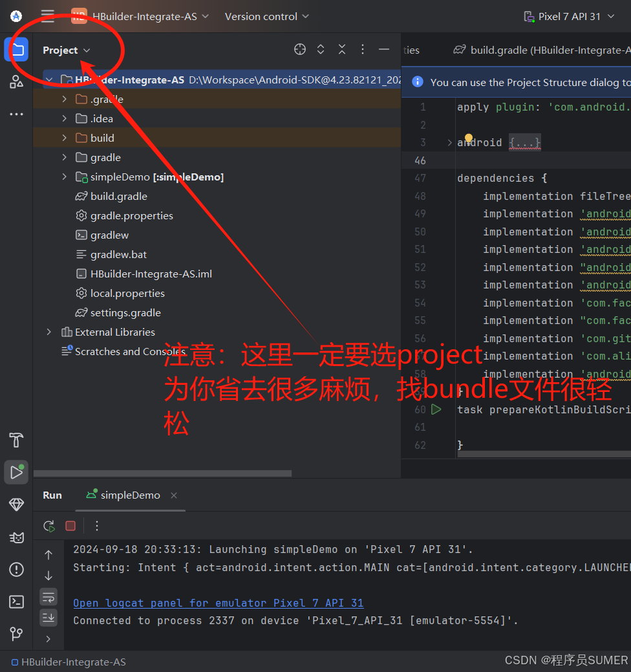
Task: Click the Project panel horizontal scrollbar
Action: coord(163,473)
